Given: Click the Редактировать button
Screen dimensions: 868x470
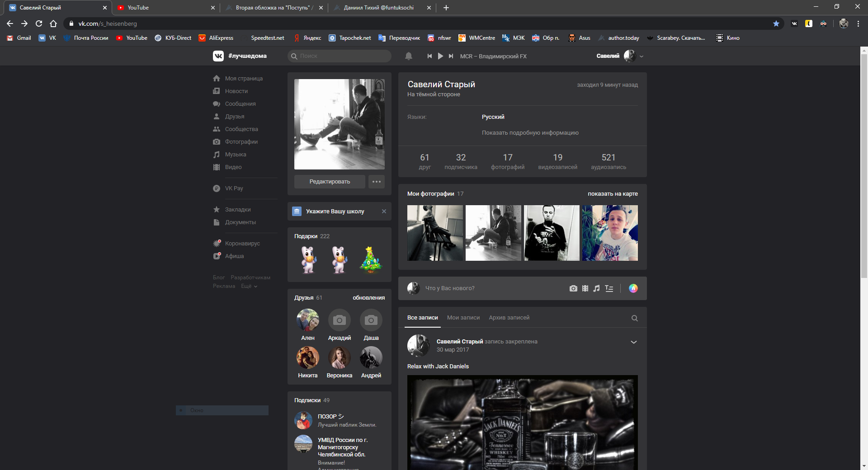Looking at the screenshot, I should (330, 182).
